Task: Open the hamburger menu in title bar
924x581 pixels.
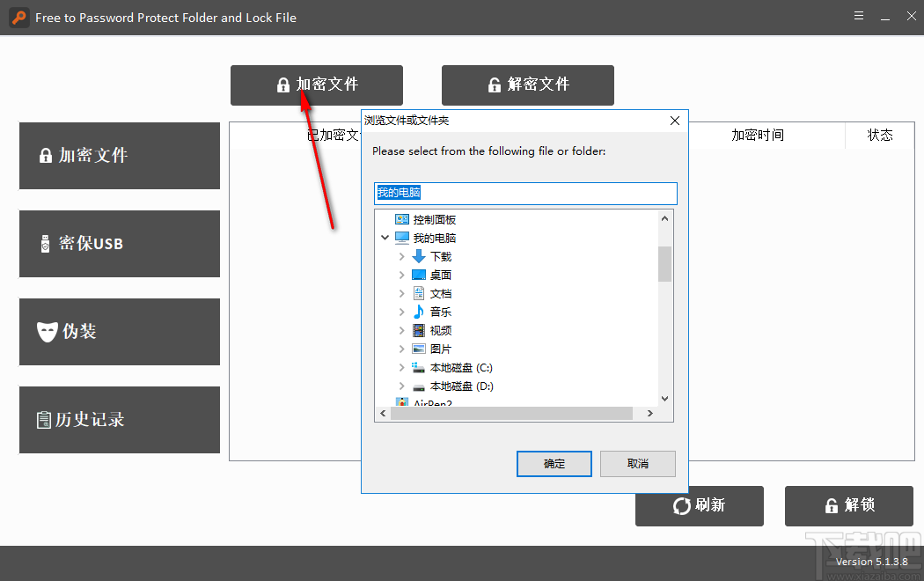Action: [859, 16]
